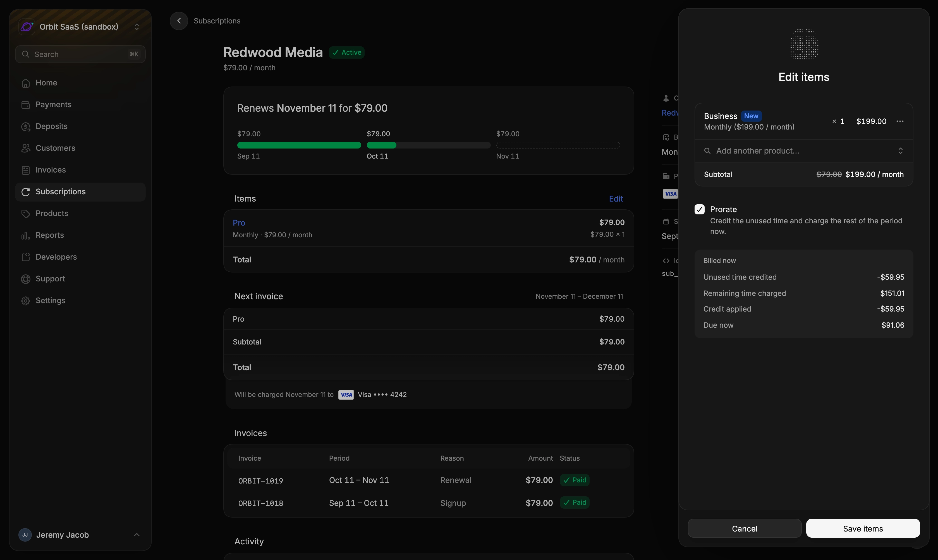The height and width of the screenshot is (560, 938).
Task: Open the Orbit SaaS workspace switcher chevrons
Action: (x=137, y=27)
